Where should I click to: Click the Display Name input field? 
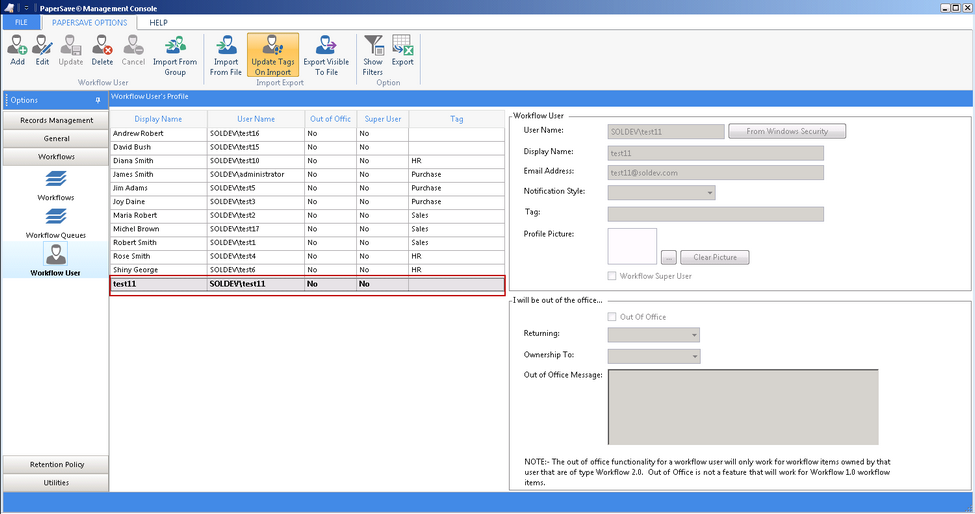click(716, 154)
